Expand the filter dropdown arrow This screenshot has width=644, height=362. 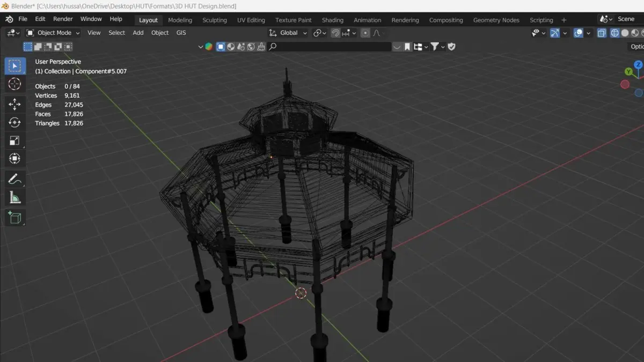point(443,47)
